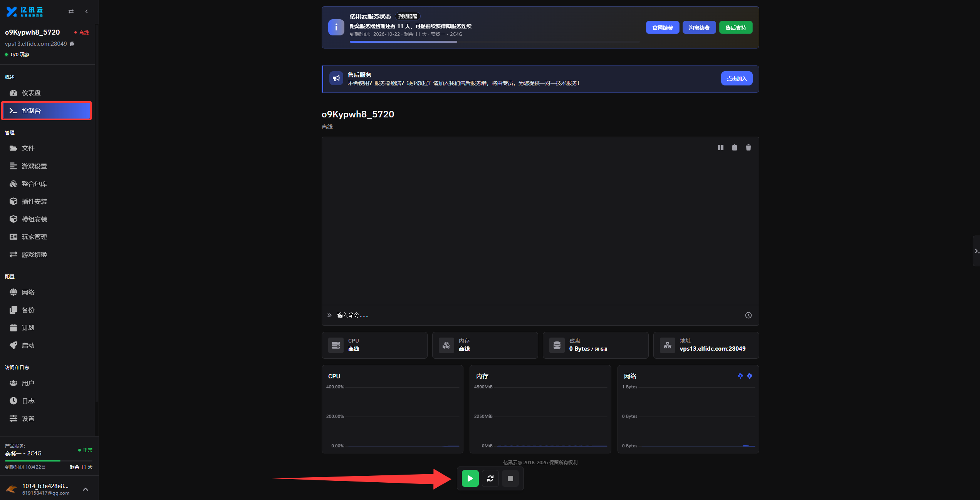This screenshot has height=500, width=980.
Task: Click the 售后支持 support button
Action: 736,27
